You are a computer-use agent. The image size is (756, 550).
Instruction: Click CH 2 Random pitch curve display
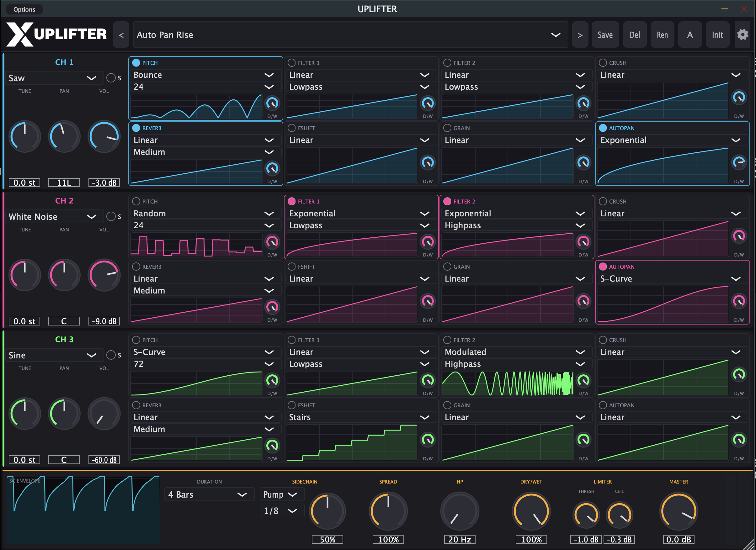[x=196, y=245]
